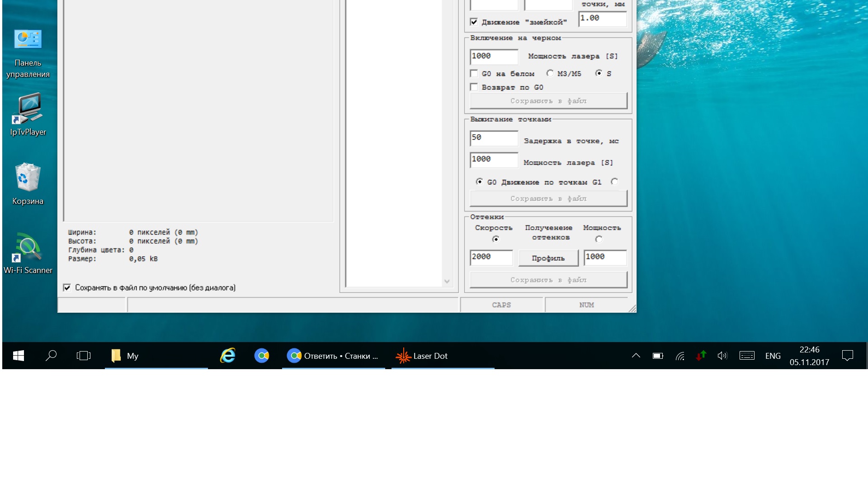Open IpTvPlayer desktop shortcut
868x488 pixels.
pos(28,108)
